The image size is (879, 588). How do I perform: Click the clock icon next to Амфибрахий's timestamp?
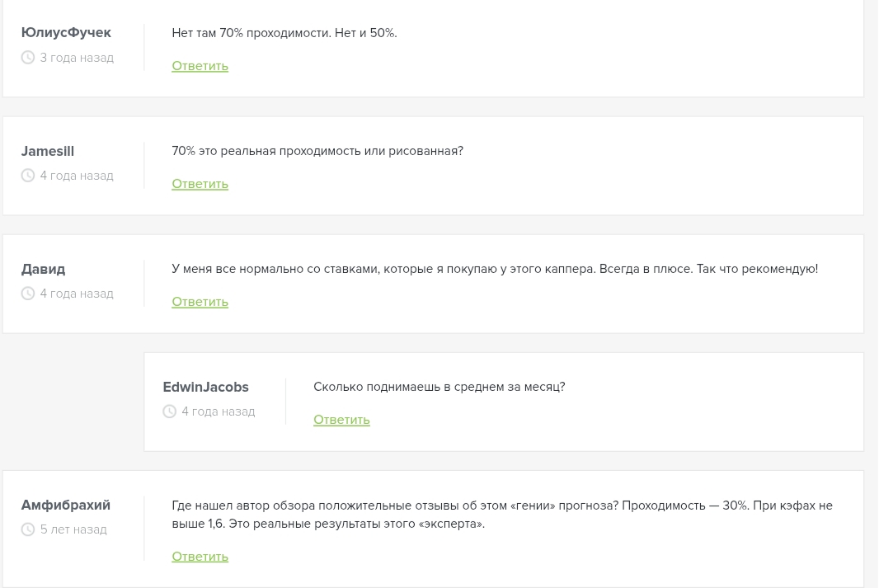tap(27, 529)
